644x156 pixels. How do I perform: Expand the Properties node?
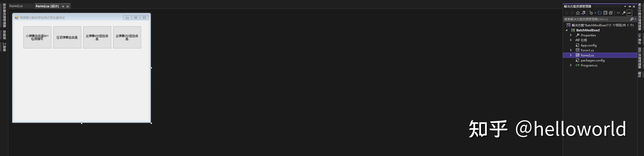(x=571, y=35)
